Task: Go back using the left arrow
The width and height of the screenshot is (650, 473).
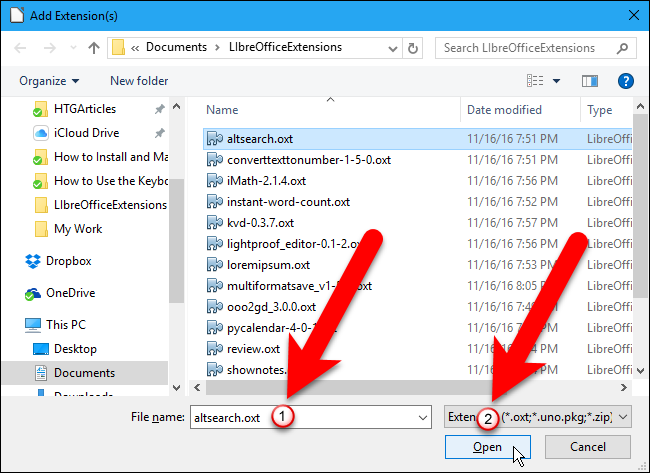Action: tap(20, 48)
